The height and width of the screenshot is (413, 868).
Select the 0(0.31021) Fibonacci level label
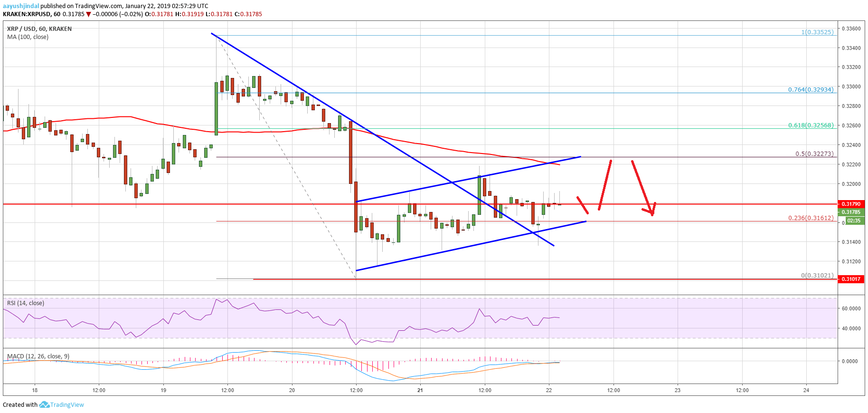(817, 276)
